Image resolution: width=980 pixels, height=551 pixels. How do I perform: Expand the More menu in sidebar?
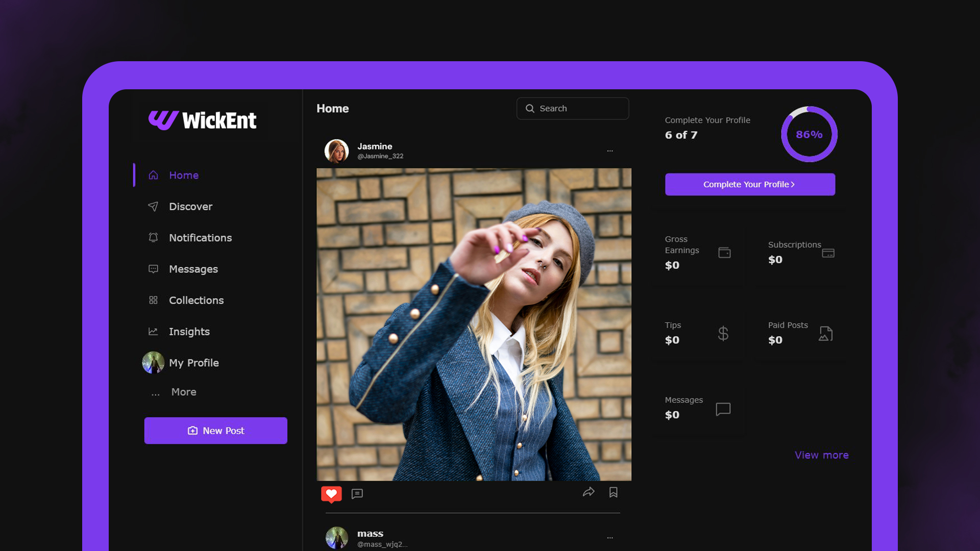(x=183, y=392)
